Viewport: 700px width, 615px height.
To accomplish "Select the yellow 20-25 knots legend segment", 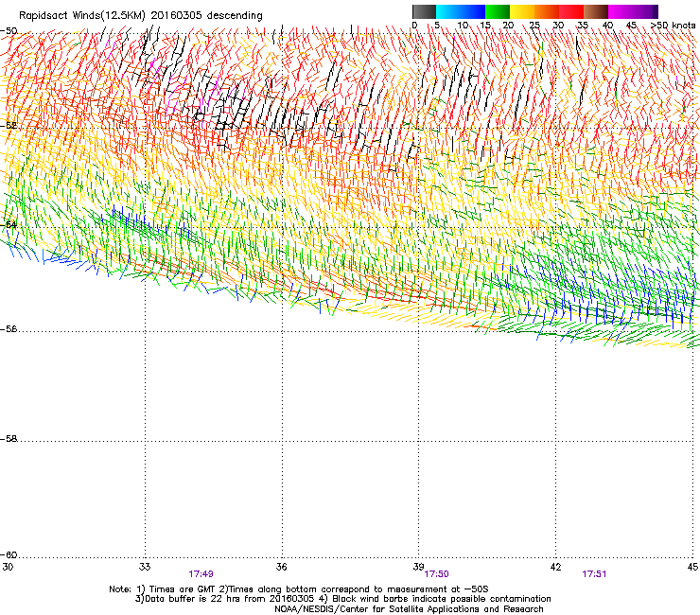I will coord(522,11).
